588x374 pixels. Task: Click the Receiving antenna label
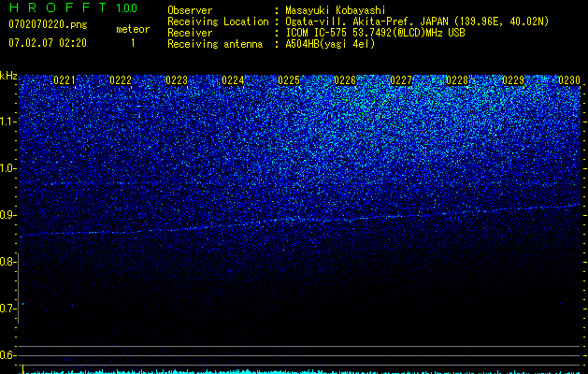[x=215, y=44]
